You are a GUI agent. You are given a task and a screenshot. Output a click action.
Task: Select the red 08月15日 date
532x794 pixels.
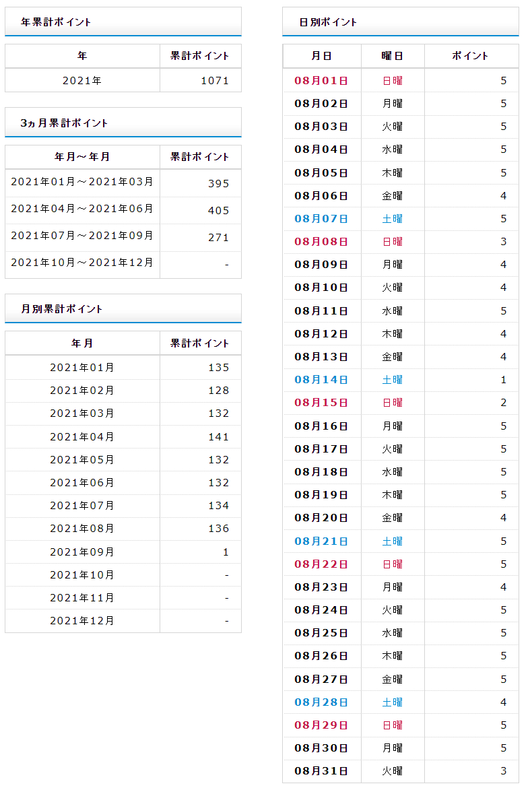[x=321, y=403]
